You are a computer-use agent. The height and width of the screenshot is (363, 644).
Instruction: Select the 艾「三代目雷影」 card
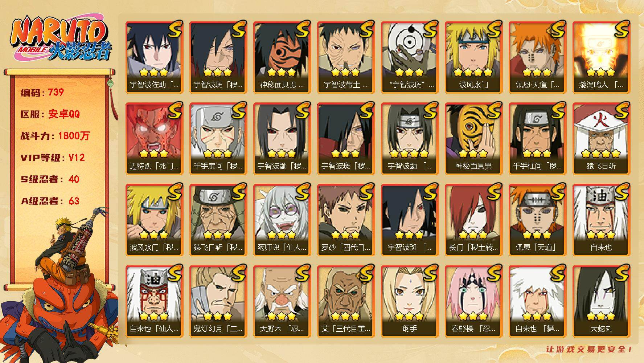[346, 301]
